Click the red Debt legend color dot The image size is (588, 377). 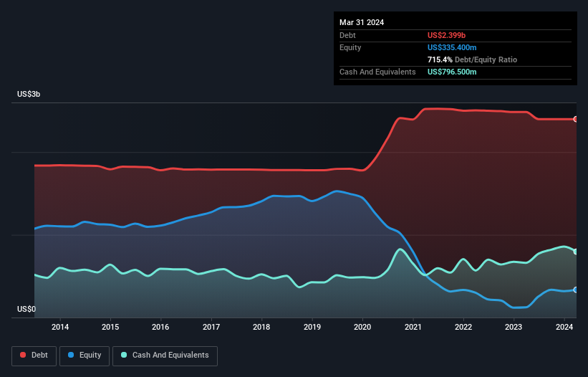click(23, 355)
